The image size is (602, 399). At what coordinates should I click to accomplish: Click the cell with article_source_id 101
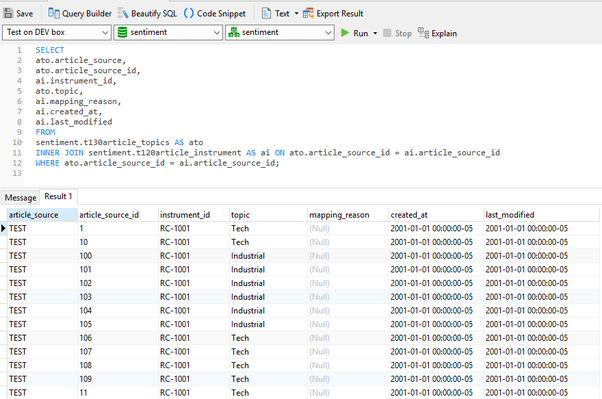(118, 270)
